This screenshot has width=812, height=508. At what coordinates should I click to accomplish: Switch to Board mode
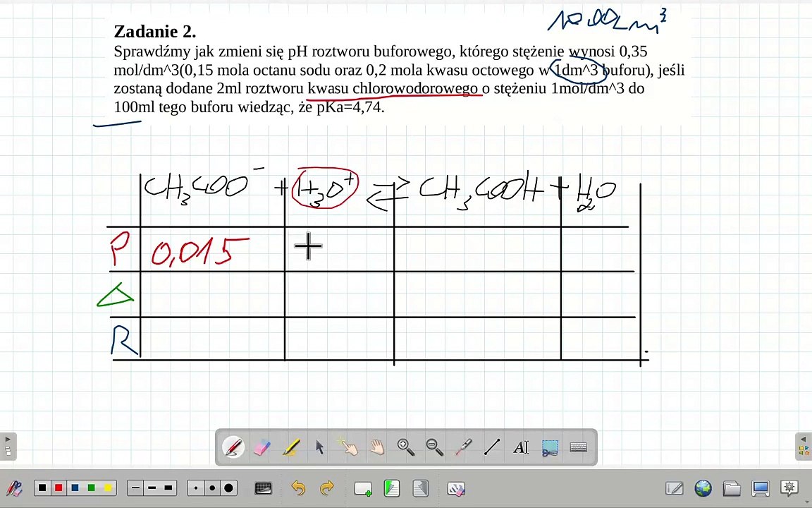[x=675, y=488]
